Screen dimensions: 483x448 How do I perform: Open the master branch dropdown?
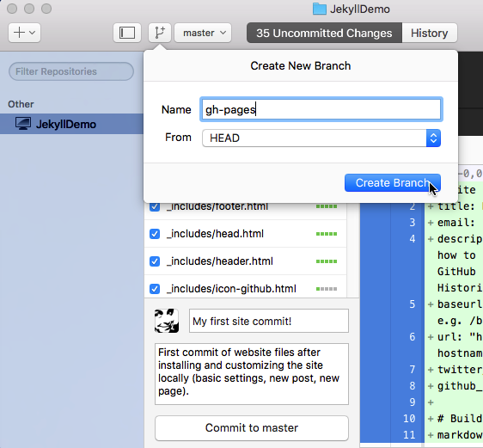pyautogui.click(x=203, y=33)
